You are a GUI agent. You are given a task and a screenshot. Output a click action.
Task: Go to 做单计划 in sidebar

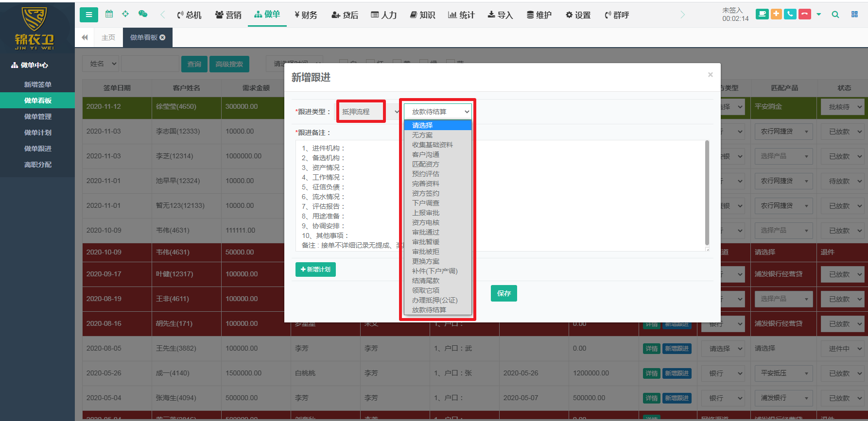[37, 133]
